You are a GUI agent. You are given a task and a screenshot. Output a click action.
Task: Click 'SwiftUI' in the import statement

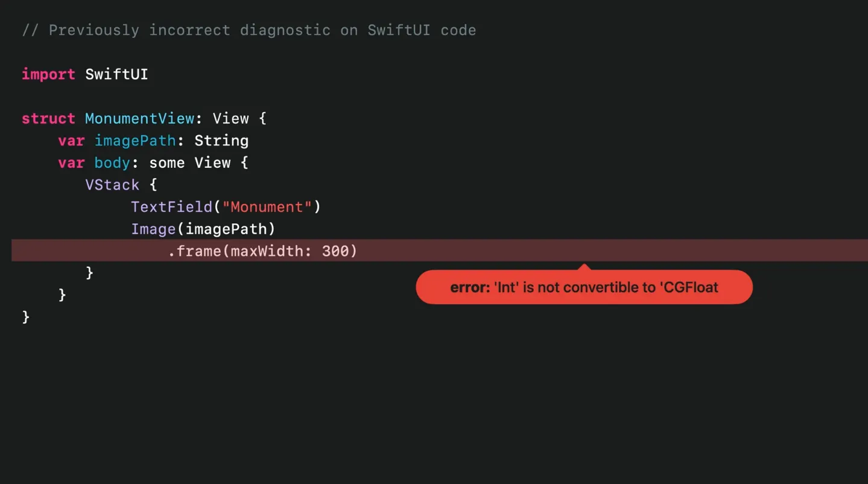point(116,74)
